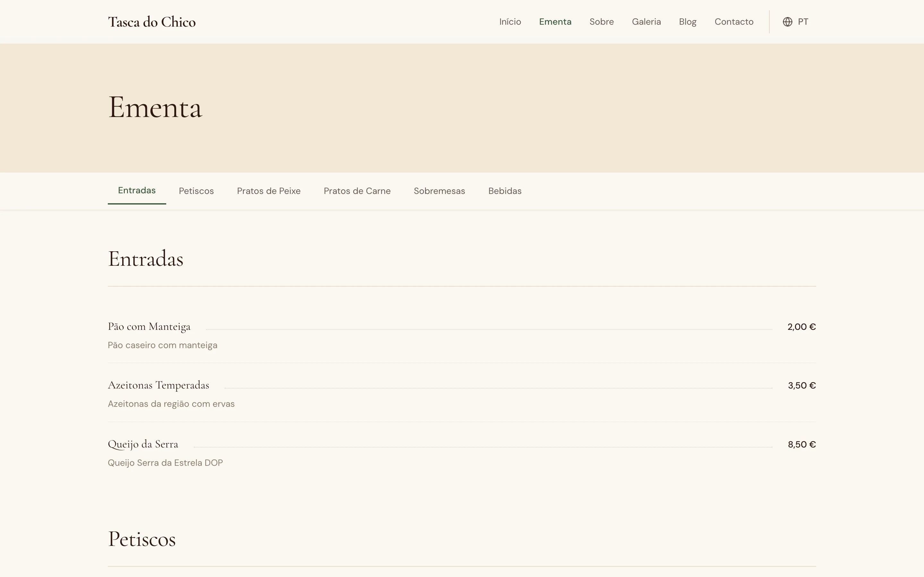This screenshot has height=577, width=924.
Task: Click the Entradas section heading
Action: point(146,259)
